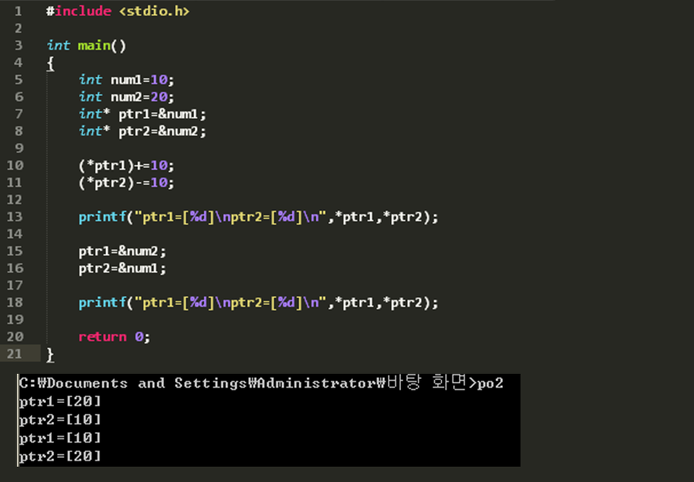The width and height of the screenshot is (694, 482).
Task: Select line number 16 in the gutter
Action: tap(14, 268)
